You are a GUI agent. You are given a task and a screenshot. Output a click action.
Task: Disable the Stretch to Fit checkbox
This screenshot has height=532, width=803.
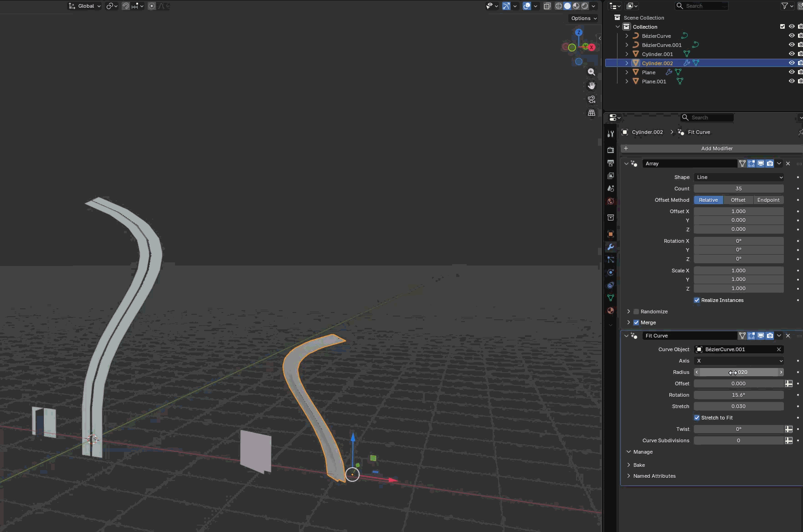point(697,418)
